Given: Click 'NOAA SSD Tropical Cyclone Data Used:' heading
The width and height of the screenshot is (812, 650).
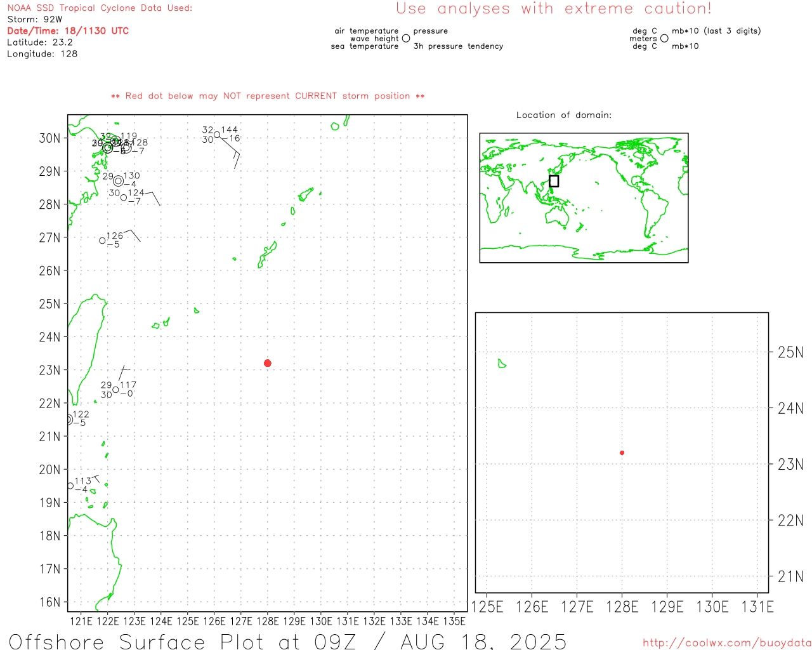Looking at the screenshot, I should click(100, 8).
